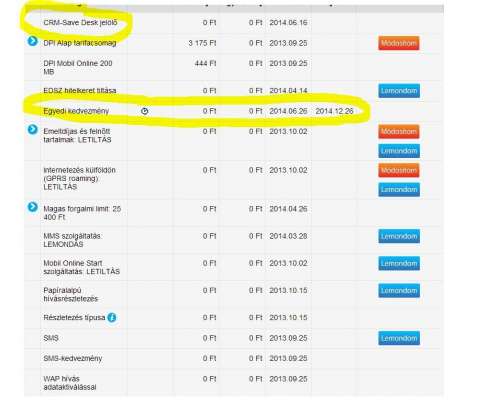The image size is (500, 408).
Task: Select the DPI Mobil Online 200 MB entry
Action: [78, 67]
